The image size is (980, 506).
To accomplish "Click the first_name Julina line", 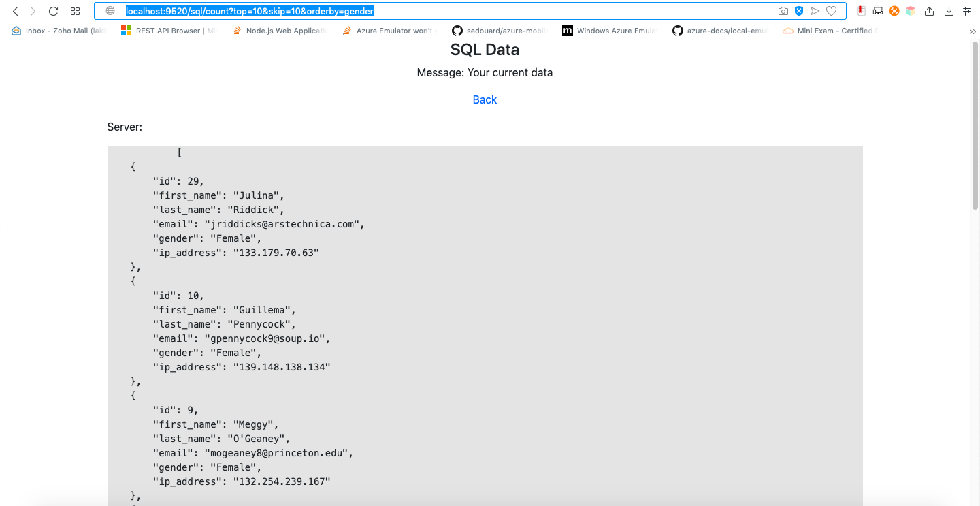I will coord(218,195).
